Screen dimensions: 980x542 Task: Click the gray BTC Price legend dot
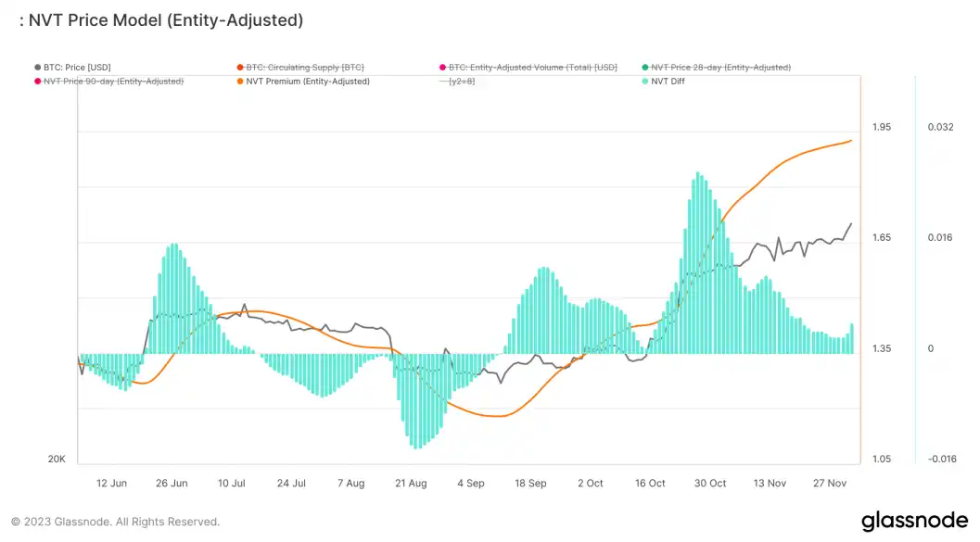pyautogui.click(x=37, y=68)
